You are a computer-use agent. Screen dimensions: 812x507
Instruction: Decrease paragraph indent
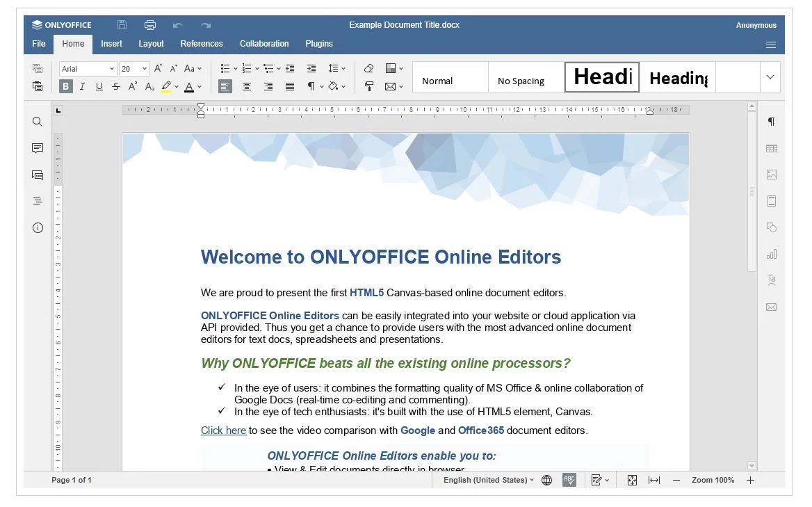290,68
